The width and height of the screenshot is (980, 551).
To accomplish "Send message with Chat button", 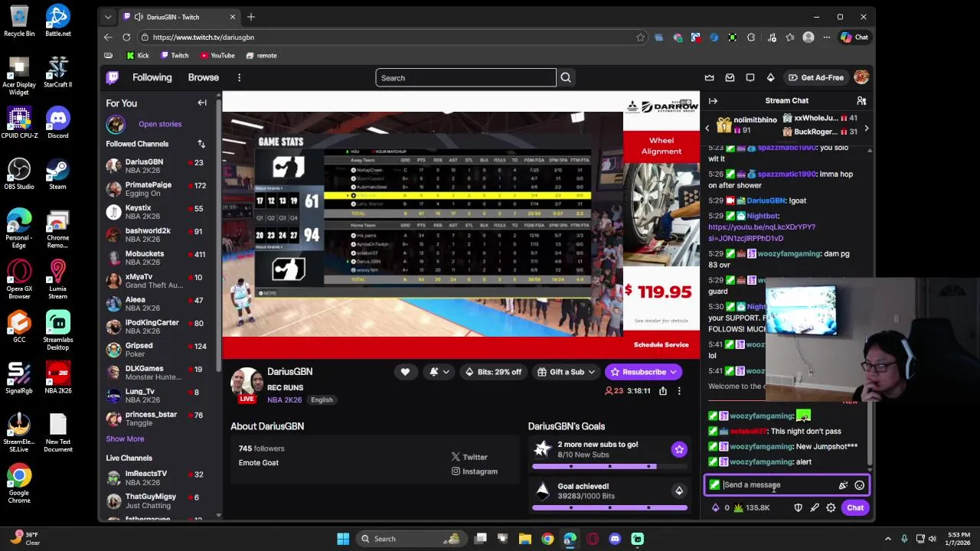I will click(855, 507).
